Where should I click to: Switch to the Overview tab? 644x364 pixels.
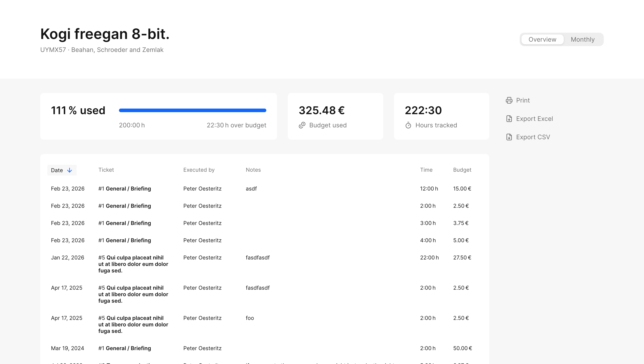pyautogui.click(x=542, y=39)
